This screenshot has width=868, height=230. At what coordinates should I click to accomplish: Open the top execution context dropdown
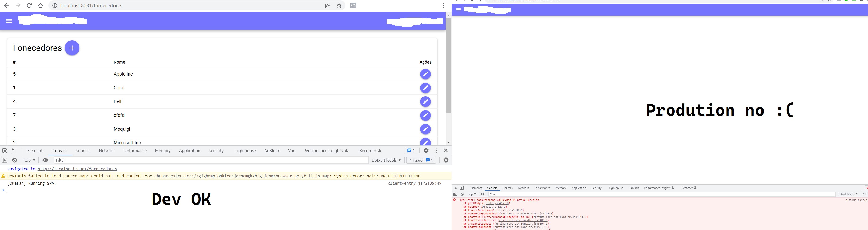point(29,160)
